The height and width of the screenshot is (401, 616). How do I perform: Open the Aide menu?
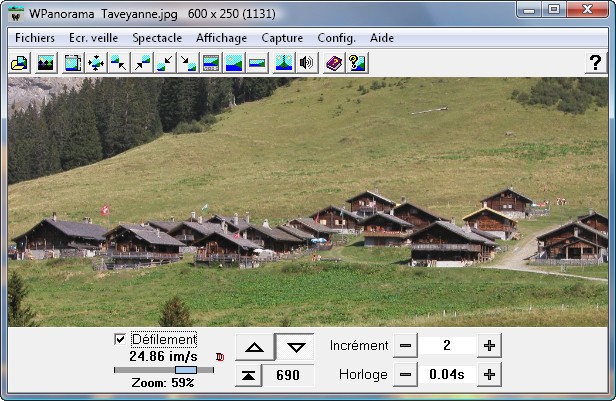coord(382,38)
